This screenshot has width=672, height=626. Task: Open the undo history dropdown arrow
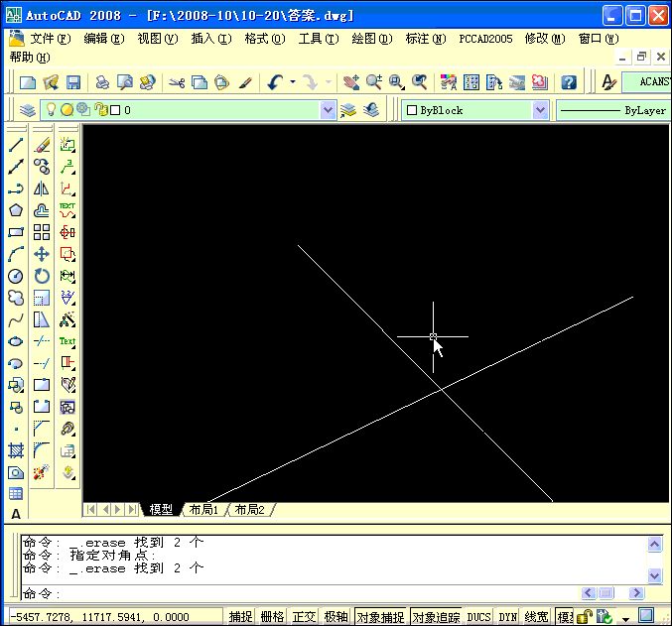pos(293,81)
